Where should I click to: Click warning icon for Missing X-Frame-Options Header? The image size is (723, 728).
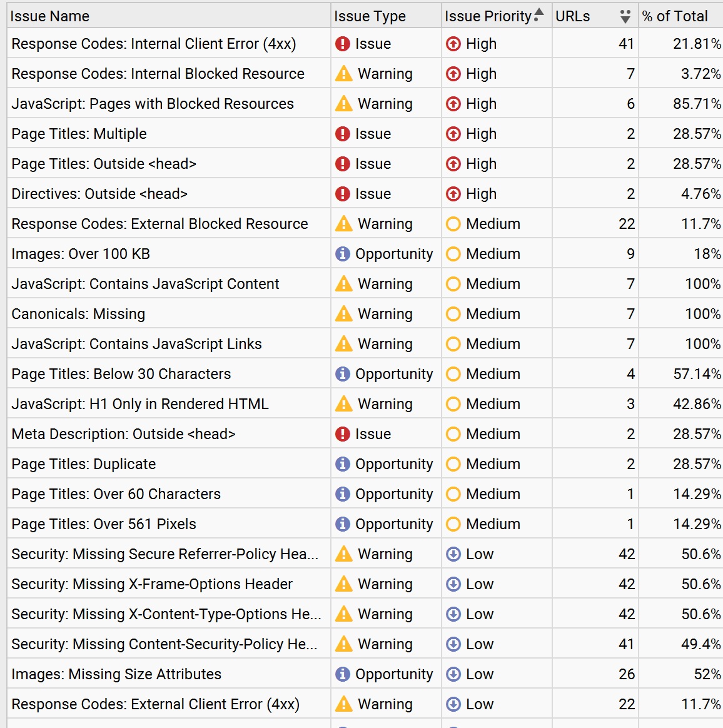point(343,584)
